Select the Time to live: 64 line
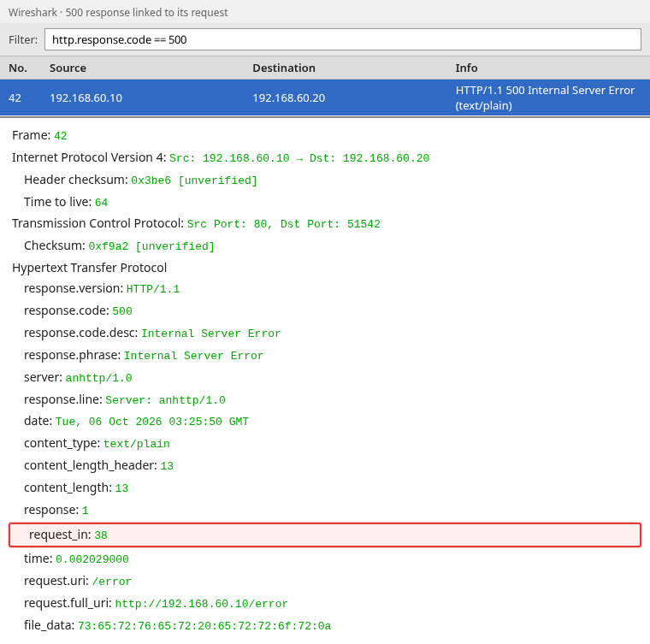 point(66,202)
